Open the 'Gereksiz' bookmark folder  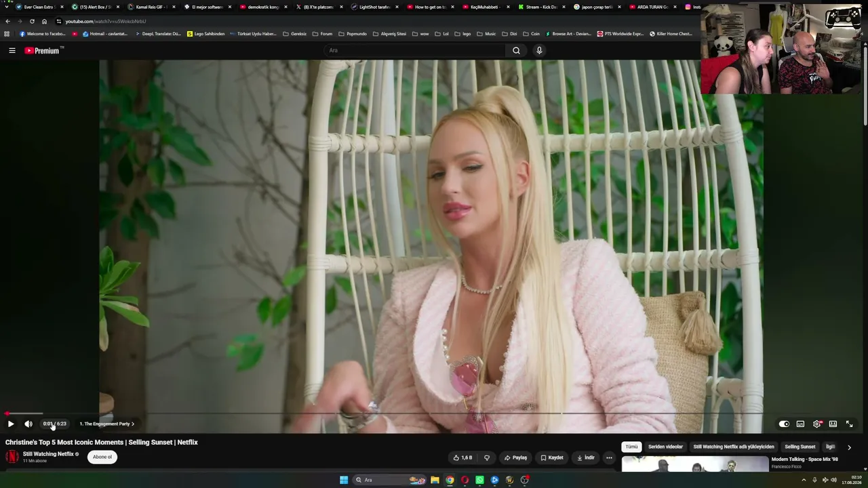pos(295,34)
